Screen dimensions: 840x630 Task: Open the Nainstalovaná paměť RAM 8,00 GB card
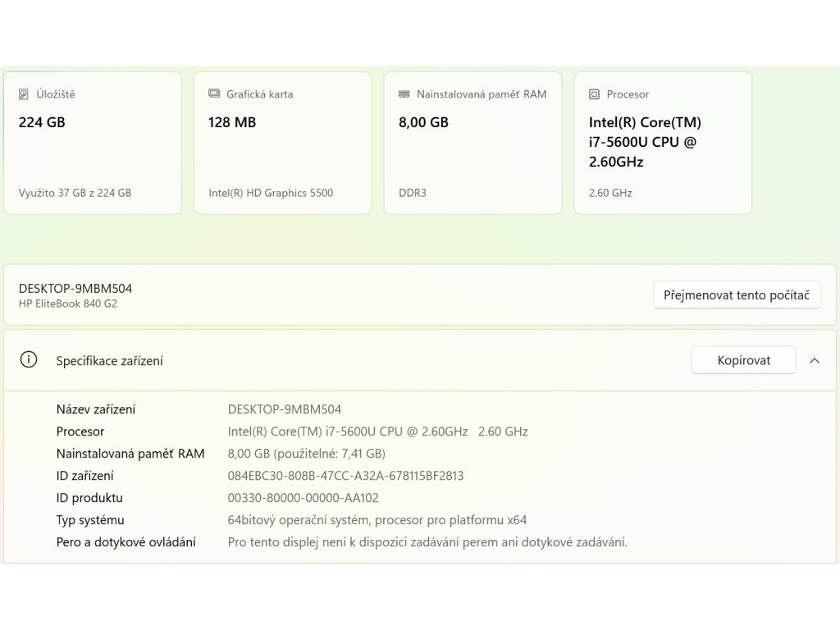click(x=473, y=143)
